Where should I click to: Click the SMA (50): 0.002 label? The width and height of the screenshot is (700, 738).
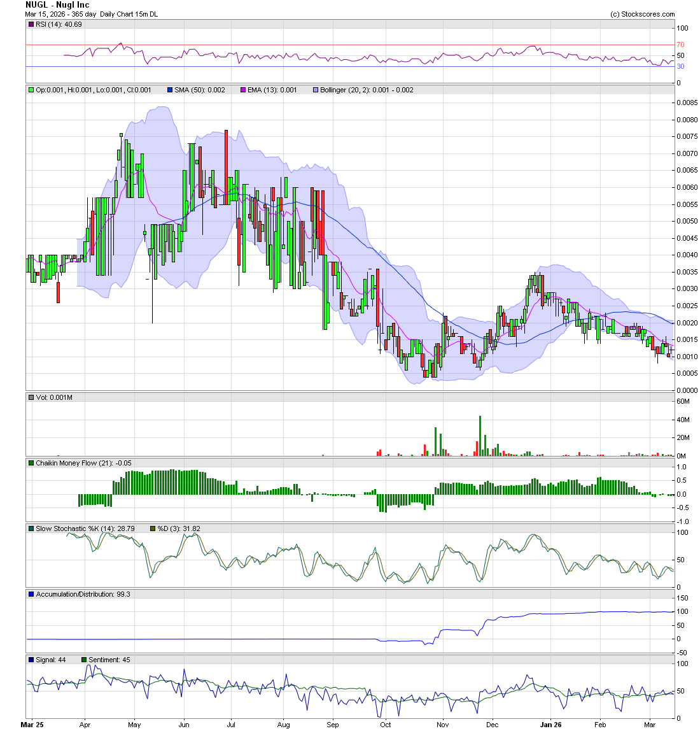199,90
